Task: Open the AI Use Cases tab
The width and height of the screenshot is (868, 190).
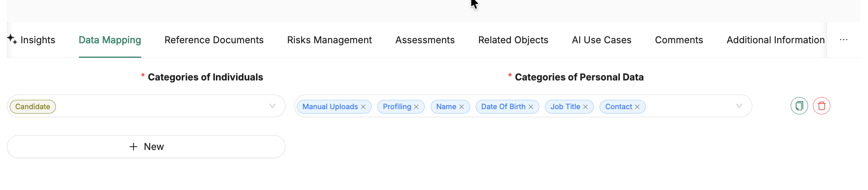Action: tap(602, 40)
